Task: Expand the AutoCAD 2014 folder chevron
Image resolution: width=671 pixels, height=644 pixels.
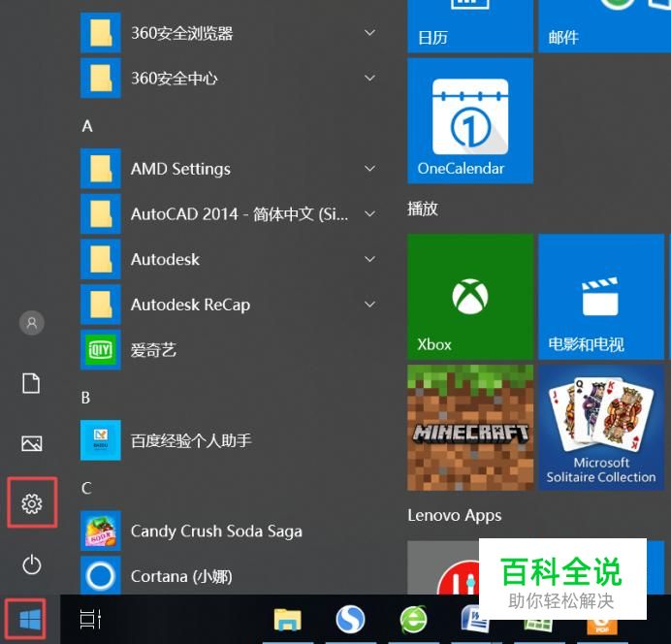Action: tap(369, 213)
